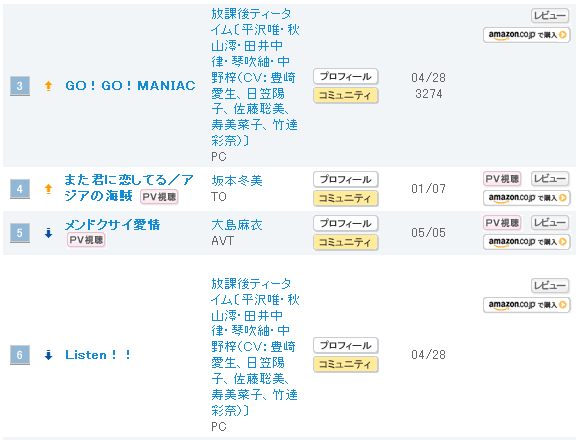Click the down arrow beside メンドクサイ愛情

(48, 233)
